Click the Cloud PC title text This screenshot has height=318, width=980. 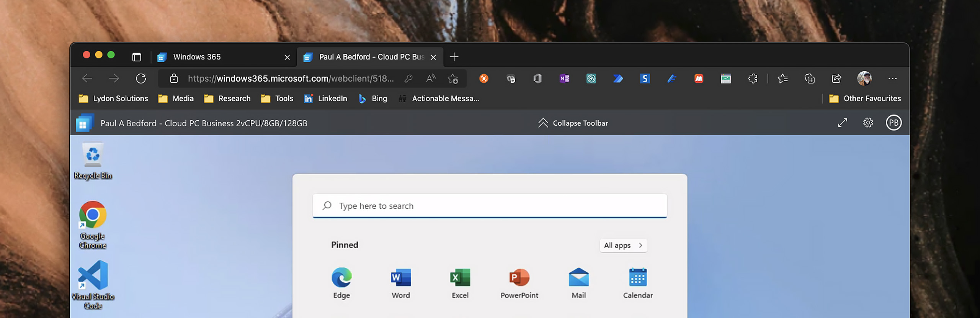coord(204,123)
